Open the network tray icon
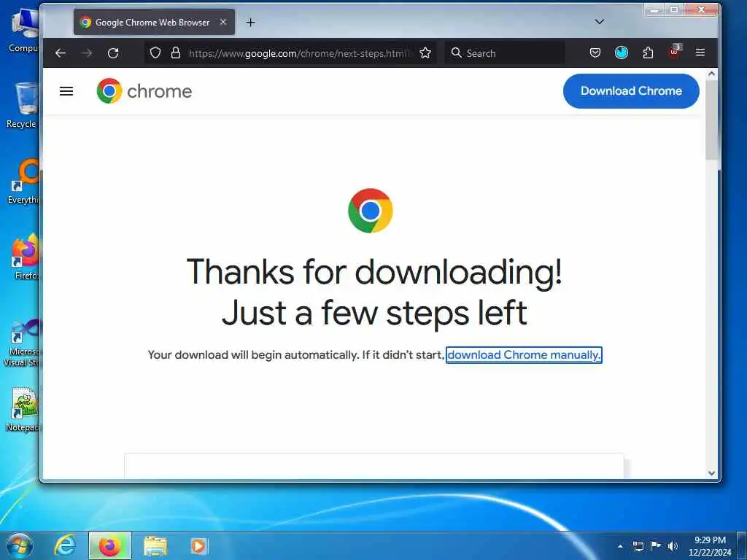This screenshot has width=747, height=560. (638, 546)
